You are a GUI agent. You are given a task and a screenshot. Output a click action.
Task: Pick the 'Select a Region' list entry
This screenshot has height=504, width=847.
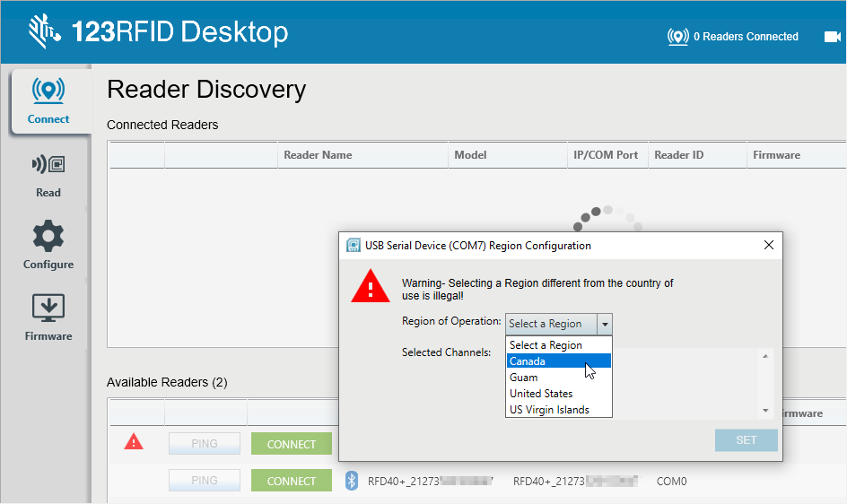[x=558, y=345]
